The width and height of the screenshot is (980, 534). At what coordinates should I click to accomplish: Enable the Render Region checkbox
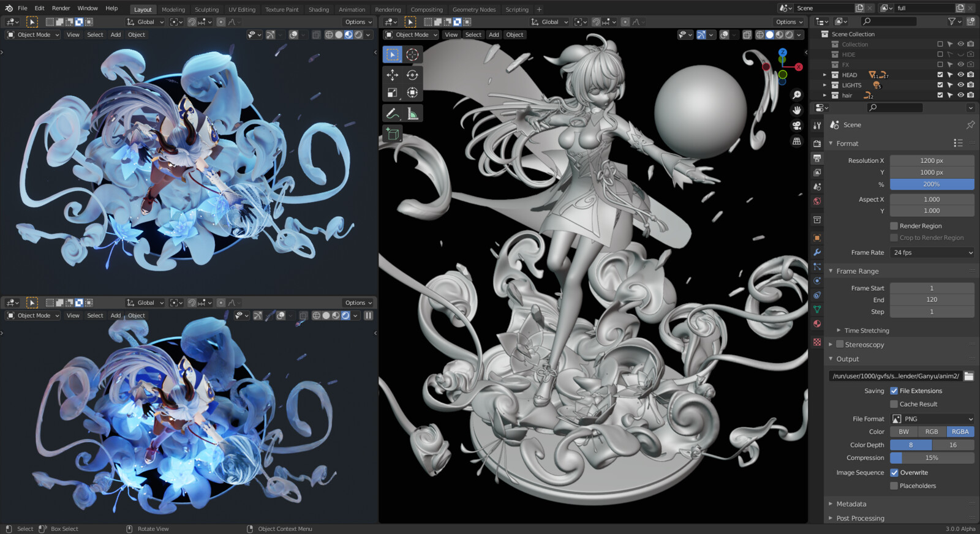(x=894, y=226)
